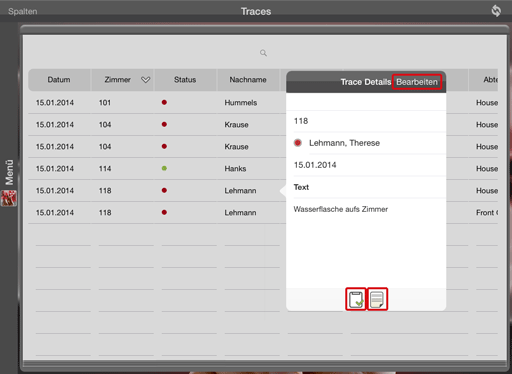Viewport: 512px width, 374px height.
Task: Click the search magnifier icon
Action: 263,53
